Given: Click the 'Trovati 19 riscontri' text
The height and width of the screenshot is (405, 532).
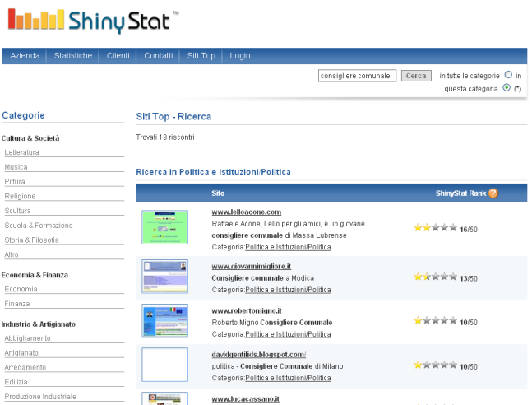Looking at the screenshot, I should (x=165, y=137).
